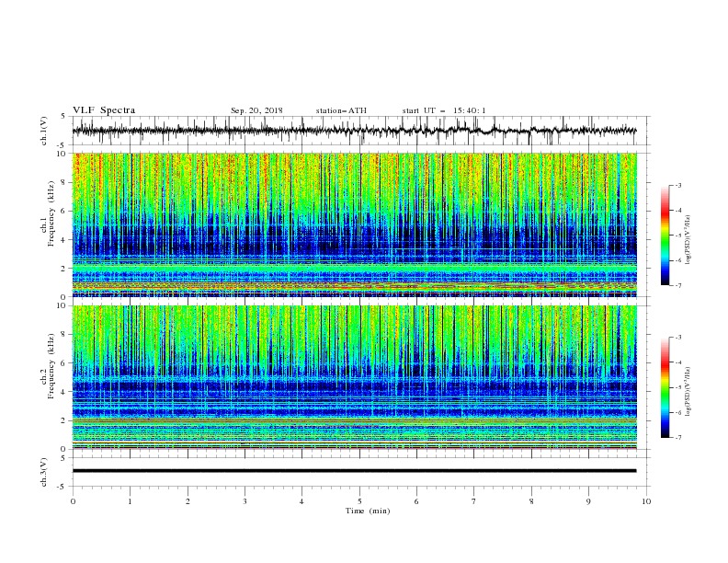This screenshot has width=728, height=563.
Task: Click the log(PSD) label beside the ch.2 color bar
Action: (x=688, y=392)
